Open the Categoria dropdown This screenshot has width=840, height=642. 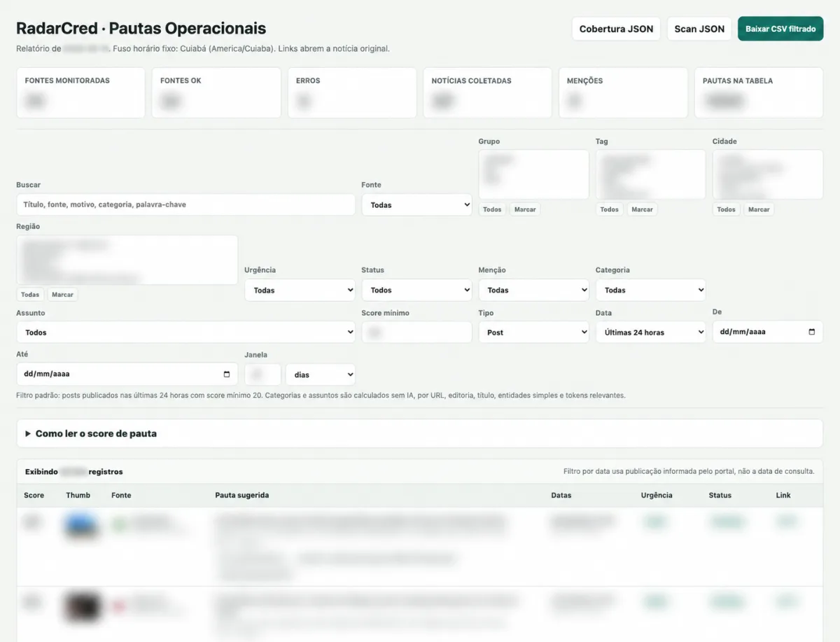pyautogui.click(x=651, y=290)
